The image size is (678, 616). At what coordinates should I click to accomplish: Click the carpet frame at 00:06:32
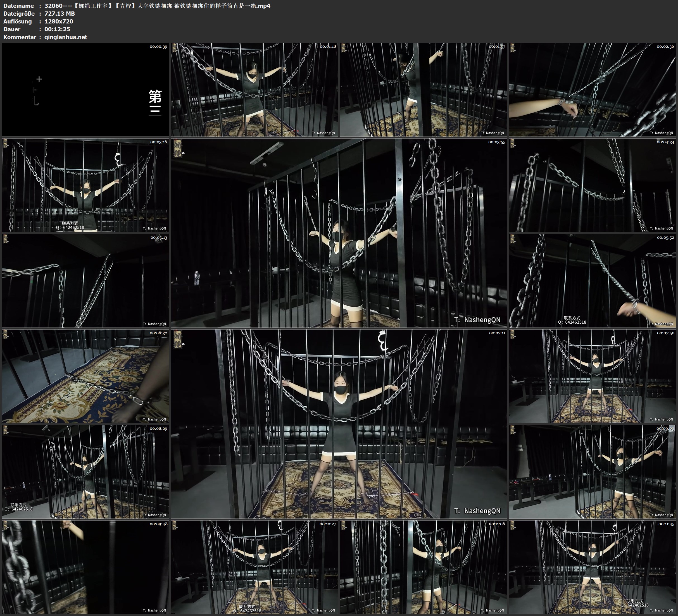point(85,376)
